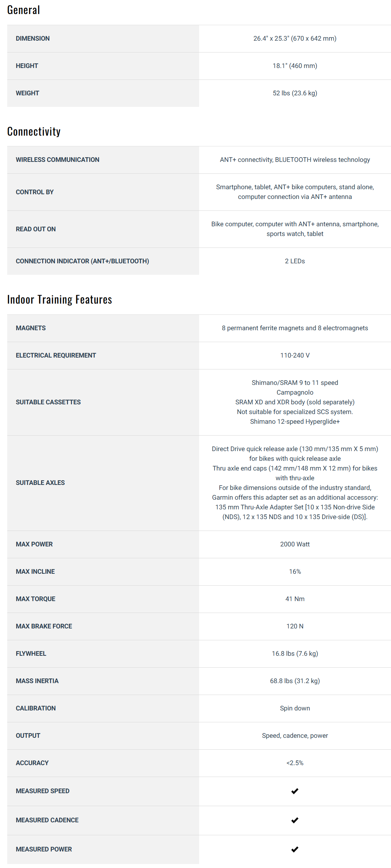Click the Measured Speed checkmark icon
This screenshot has height=868, width=391.
click(295, 791)
